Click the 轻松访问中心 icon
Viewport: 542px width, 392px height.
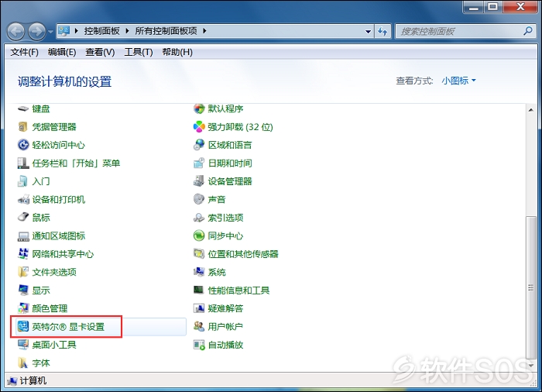tap(23, 145)
